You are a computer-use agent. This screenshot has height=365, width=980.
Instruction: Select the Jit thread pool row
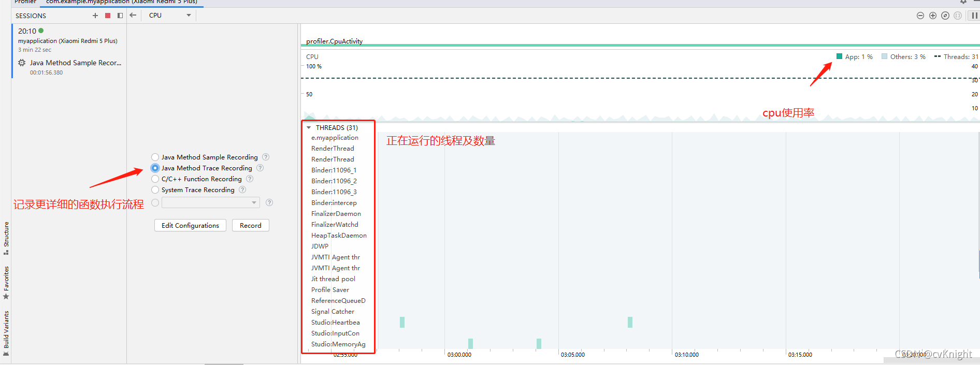pyautogui.click(x=333, y=279)
